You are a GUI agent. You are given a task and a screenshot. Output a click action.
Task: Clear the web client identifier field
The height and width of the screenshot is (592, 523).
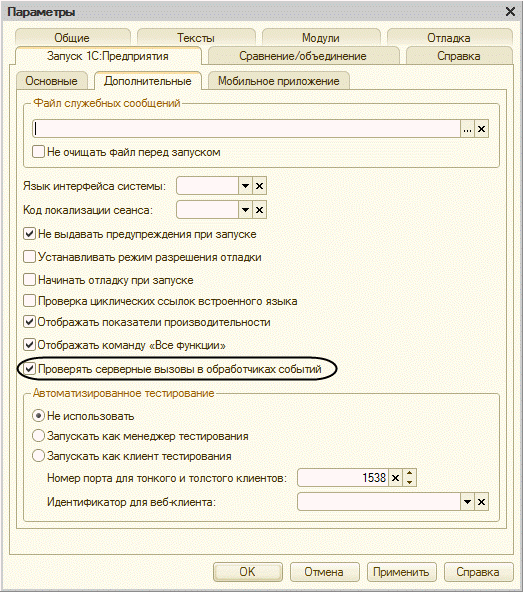click(481, 502)
